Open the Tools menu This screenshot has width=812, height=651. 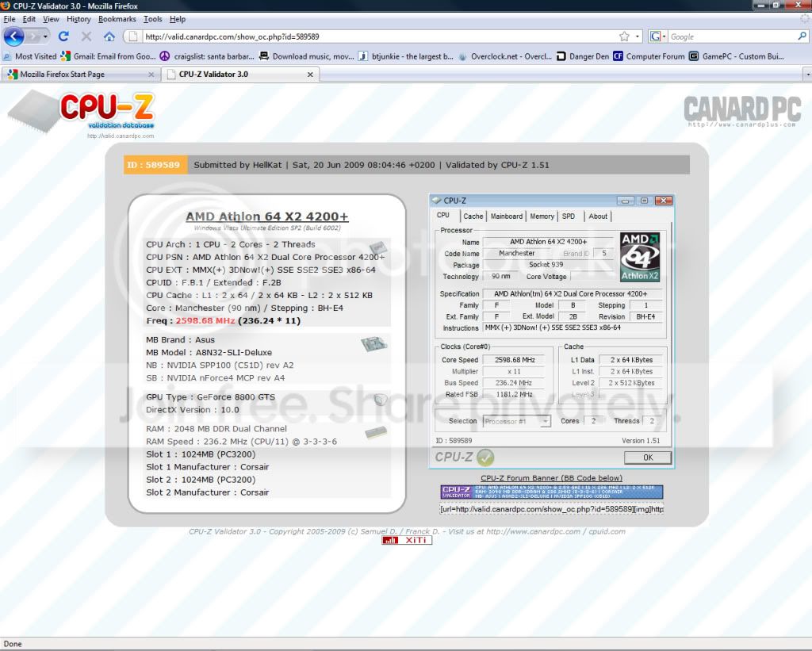[x=152, y=19]
